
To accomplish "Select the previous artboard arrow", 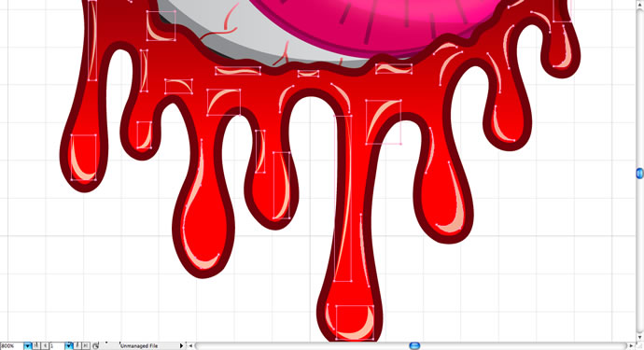I will point(45,346).
